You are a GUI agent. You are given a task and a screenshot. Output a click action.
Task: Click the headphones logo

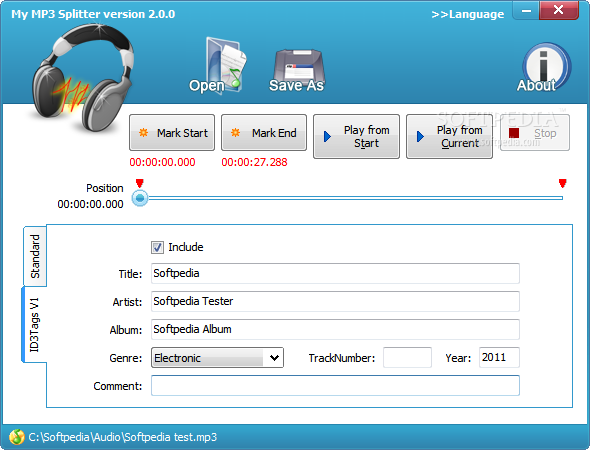82,78
